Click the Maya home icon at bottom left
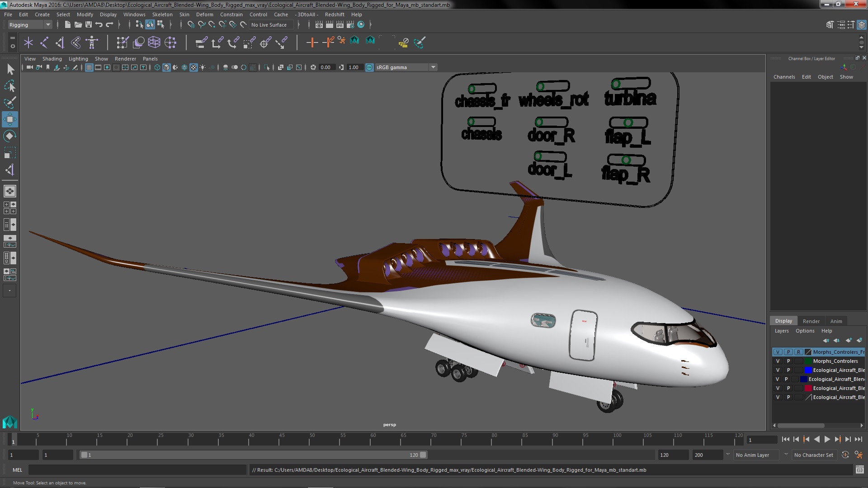868x488 pixels. pyautogui.click(x=9, y=422)
